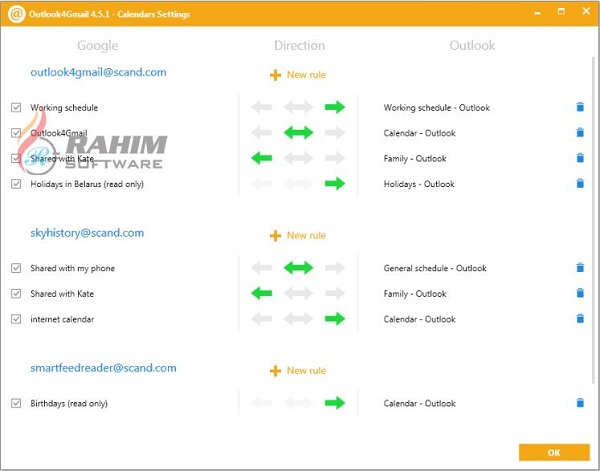Choose right arrow for internet calendar

coord(335,319)
